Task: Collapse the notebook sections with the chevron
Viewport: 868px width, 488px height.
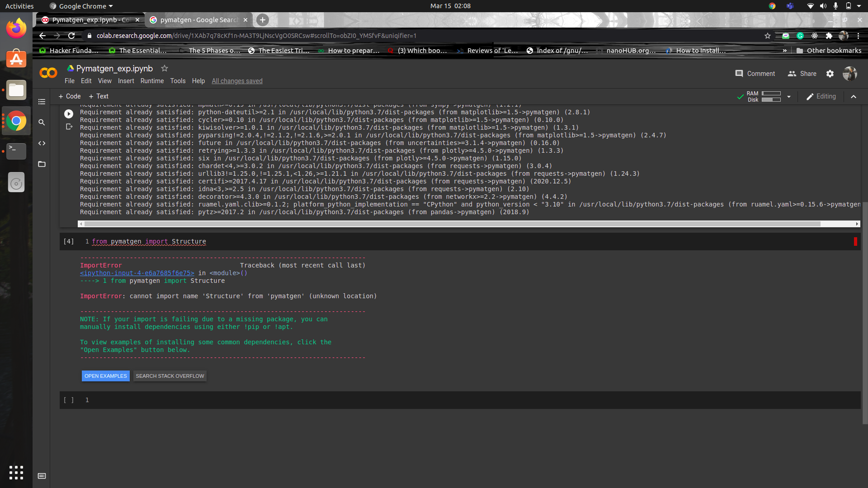Action: point(853,96)
